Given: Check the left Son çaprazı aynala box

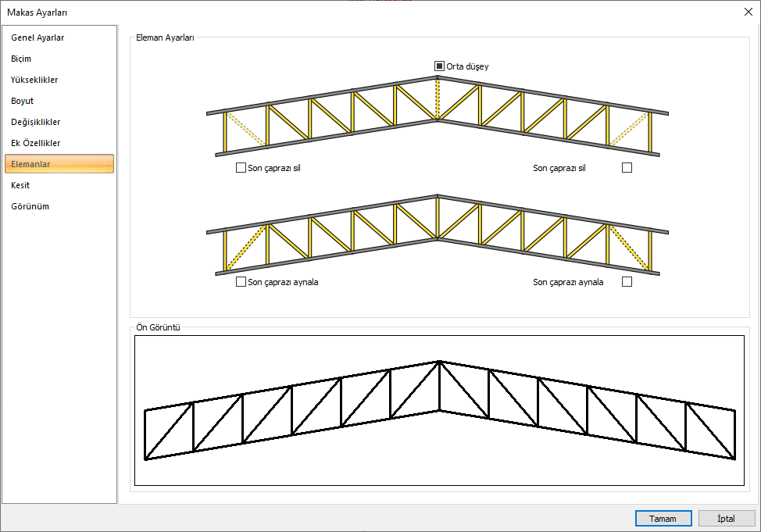Looking at the screenshot, I should (x=241, y=282).
